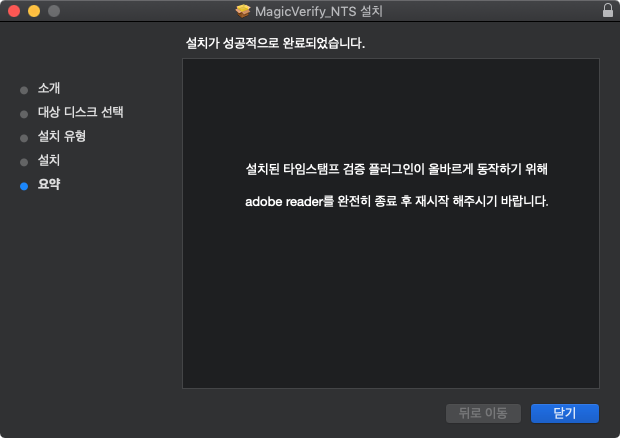Screen dimensions: 620x438
Task: Click the message line starting 설치된 타임스탬프
Action: [x=397, y=169]
